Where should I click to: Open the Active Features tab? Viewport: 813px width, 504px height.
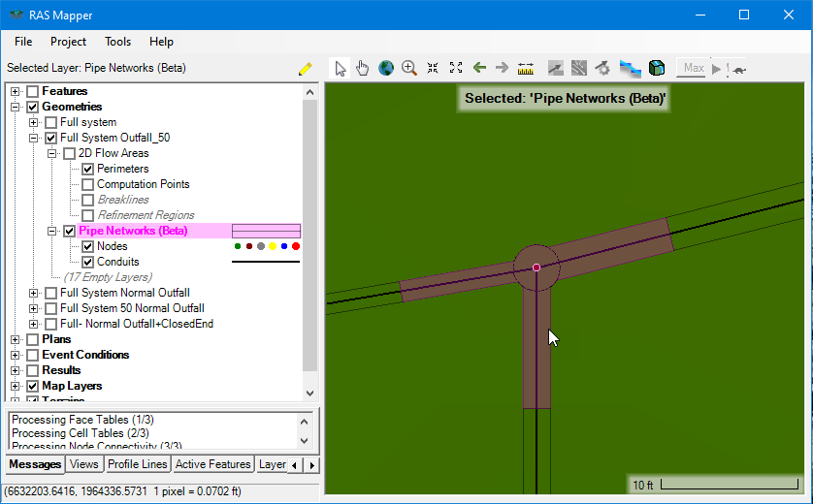[212, 464]
